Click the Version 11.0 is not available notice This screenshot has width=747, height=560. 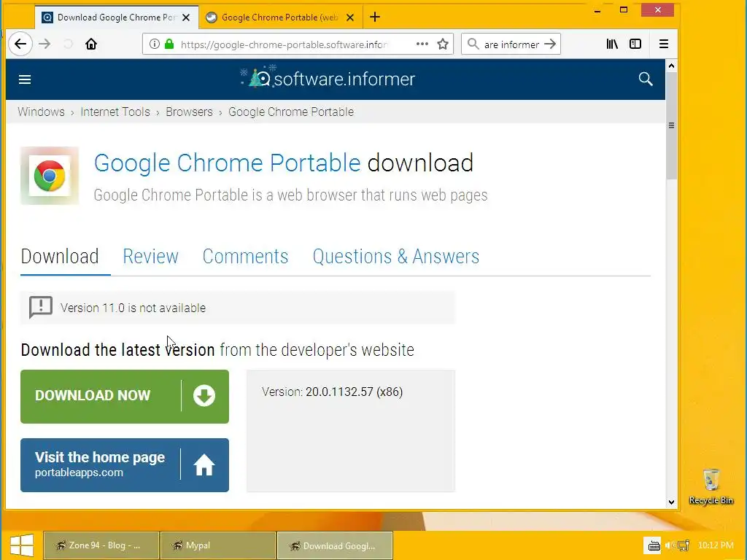tap(238, 308)
